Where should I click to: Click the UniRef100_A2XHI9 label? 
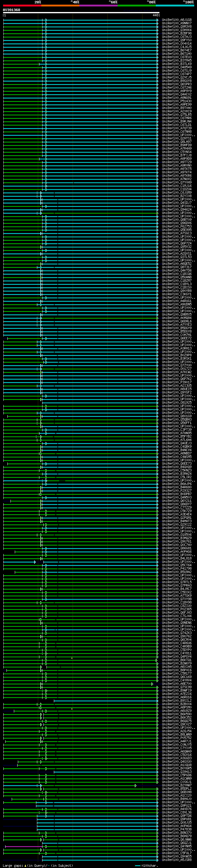point(177,111)
